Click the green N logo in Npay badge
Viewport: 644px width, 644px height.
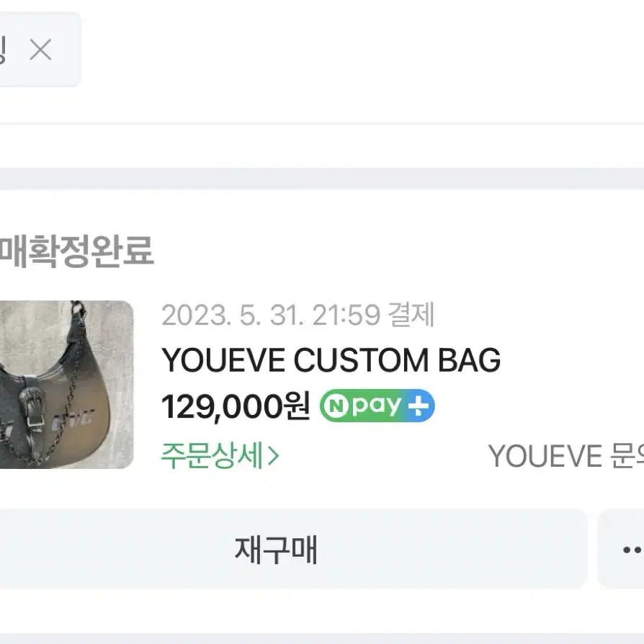(336, 406)
